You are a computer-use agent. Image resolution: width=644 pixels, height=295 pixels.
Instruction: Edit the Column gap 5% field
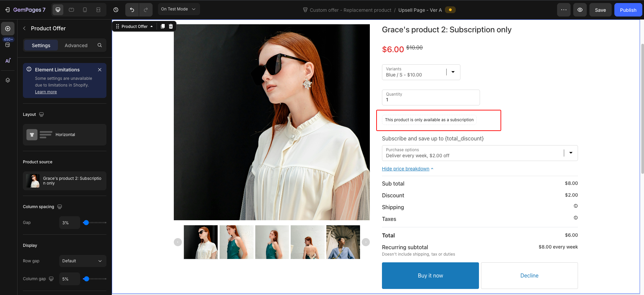point(70,279)
